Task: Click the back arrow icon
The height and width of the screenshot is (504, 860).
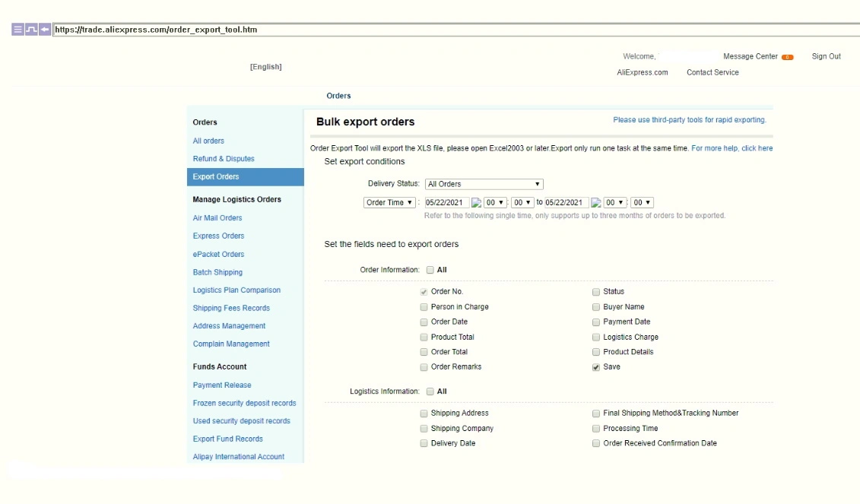Action: (45, 30)
